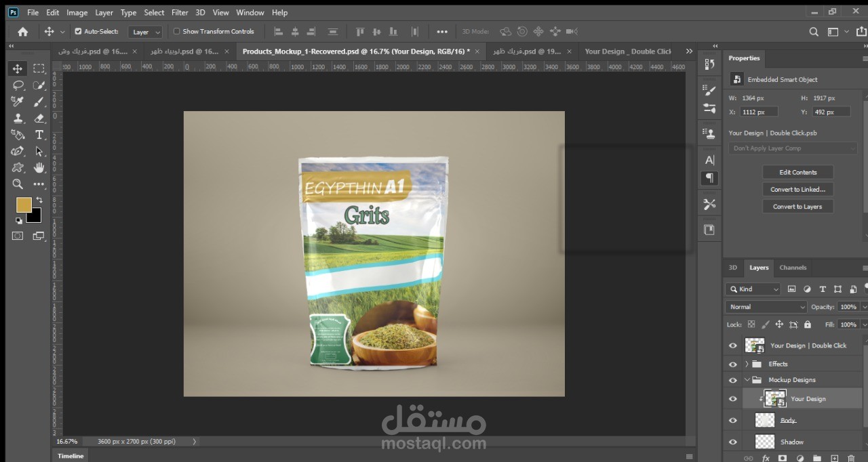
Task: Open the Brushes panel icon
Action: [709, 89]
